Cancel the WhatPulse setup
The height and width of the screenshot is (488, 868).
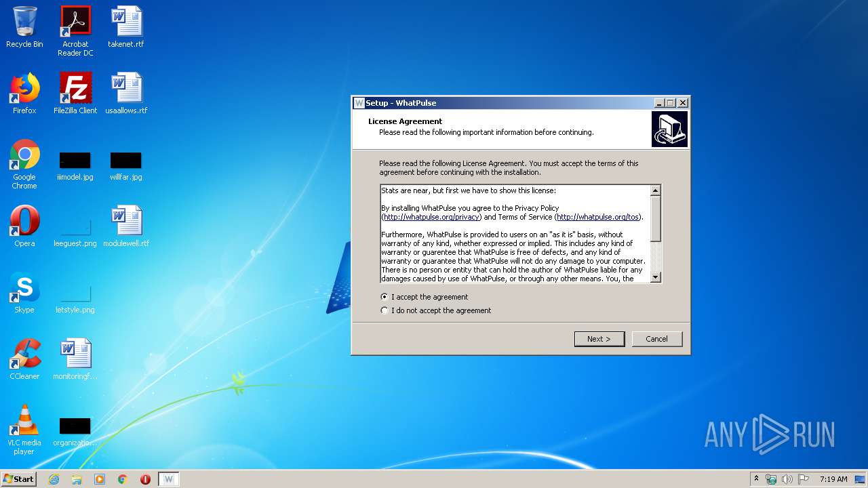tap(656, 339)
